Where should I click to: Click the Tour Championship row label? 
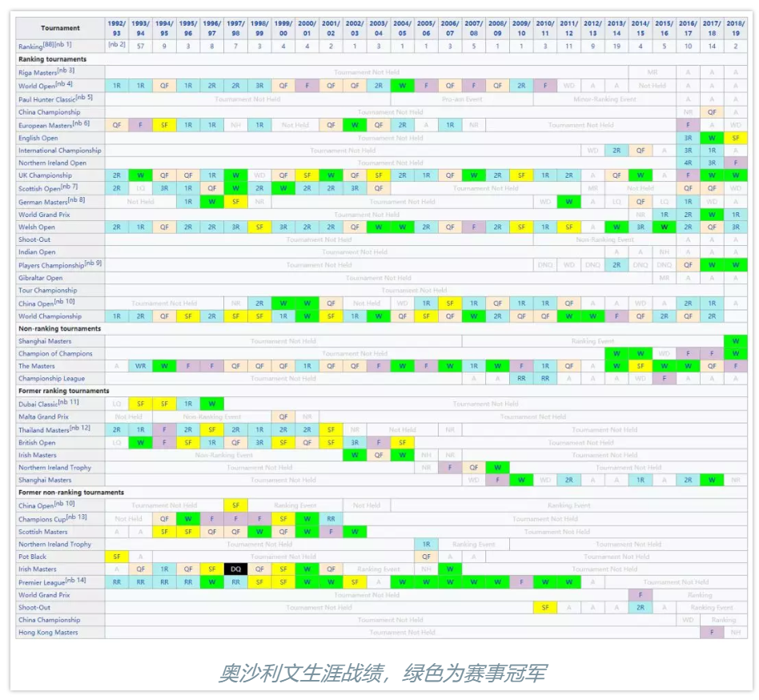click(x=48, y=291)
